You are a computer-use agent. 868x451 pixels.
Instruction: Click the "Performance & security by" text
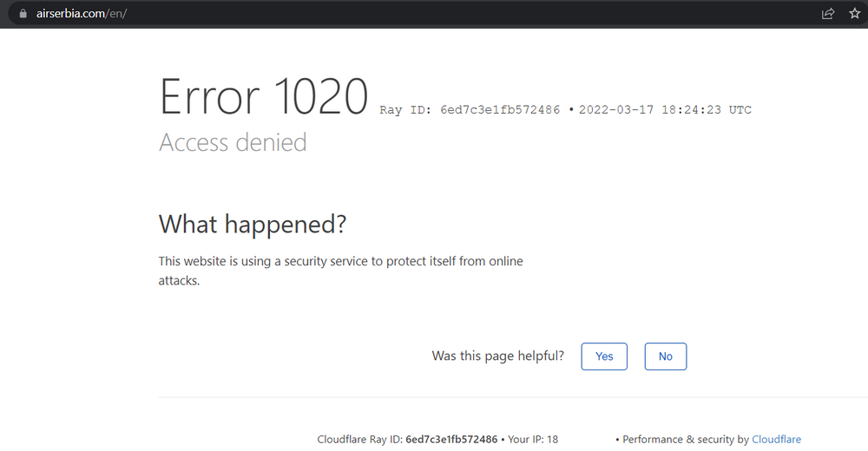[x=686, y=440]
